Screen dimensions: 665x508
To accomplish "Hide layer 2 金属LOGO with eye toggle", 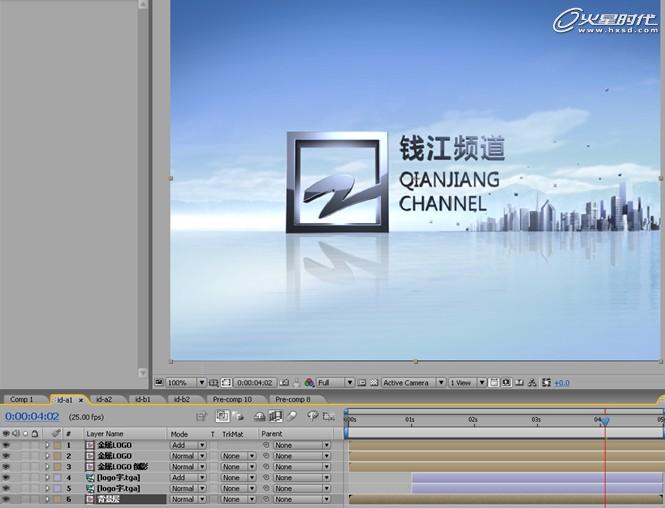I will click(6, 456).
